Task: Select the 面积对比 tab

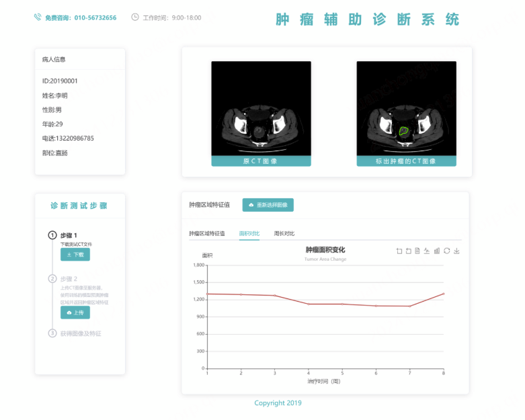Action: click(x=249, y=234)
